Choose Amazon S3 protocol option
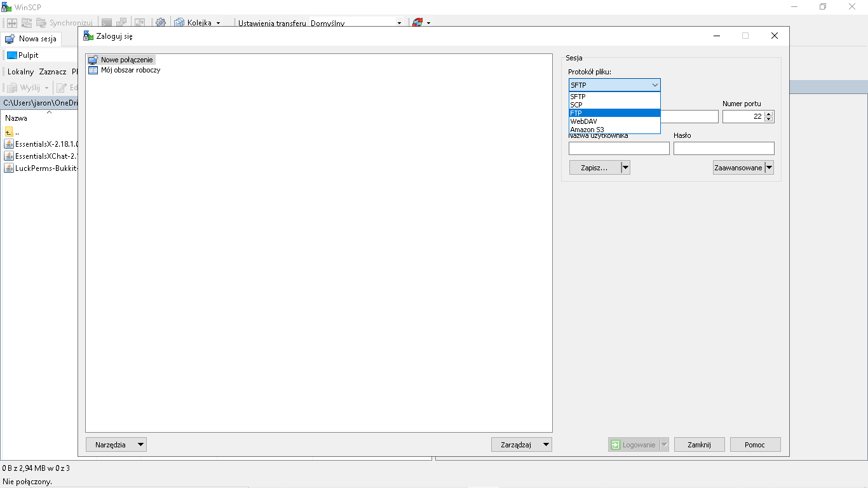The height and width of the screenshot is (488, 868). pos(614,130)
